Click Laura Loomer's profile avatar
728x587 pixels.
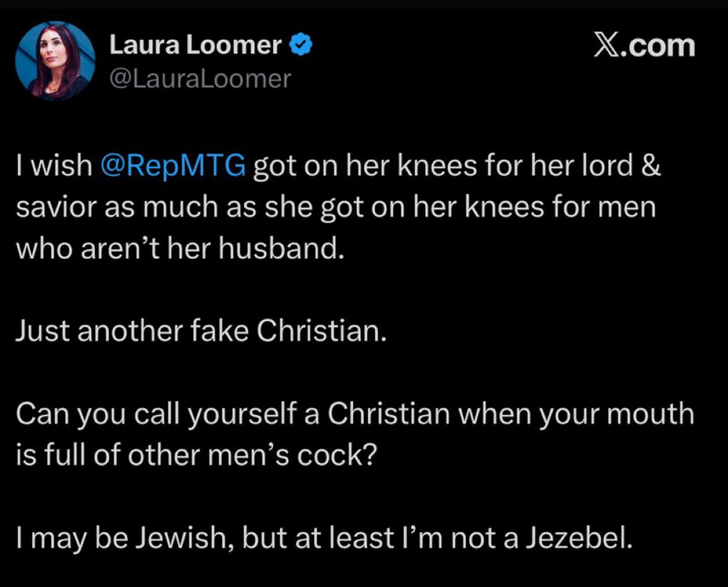coord(55,60)
